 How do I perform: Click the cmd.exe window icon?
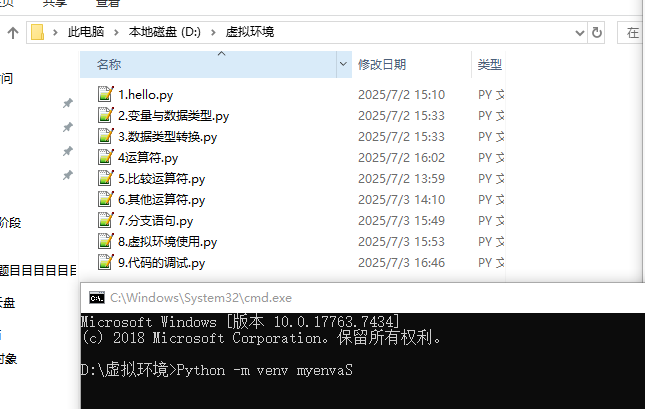pos(97,298)
